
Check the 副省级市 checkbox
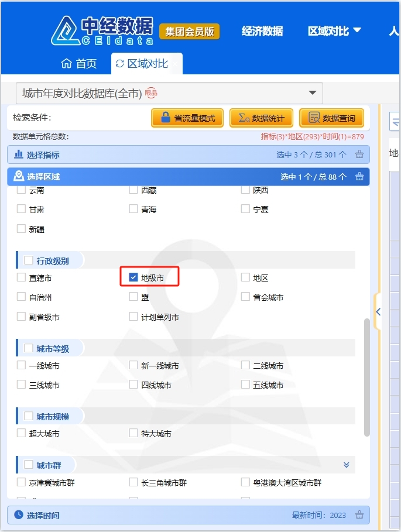click(22, 316)
